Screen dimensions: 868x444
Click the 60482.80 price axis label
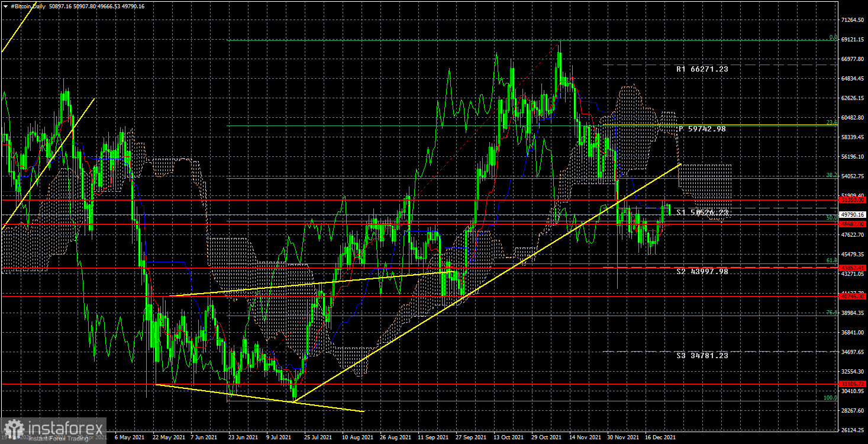click(x=853, y=117)
